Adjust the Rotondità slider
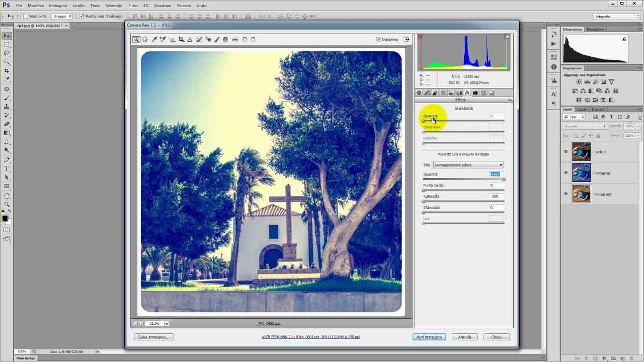Image resolution: width=644 pixels, height=362 pixels. (x=423, y=201)
